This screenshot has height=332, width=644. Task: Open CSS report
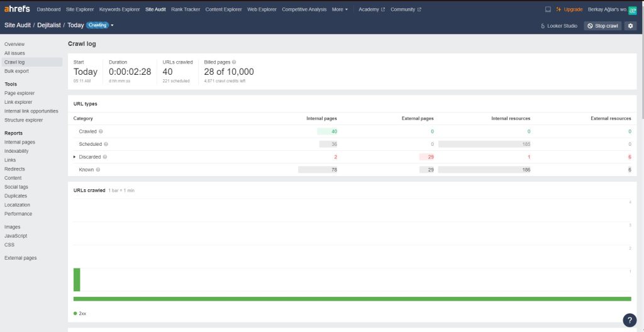pos(9,245)
